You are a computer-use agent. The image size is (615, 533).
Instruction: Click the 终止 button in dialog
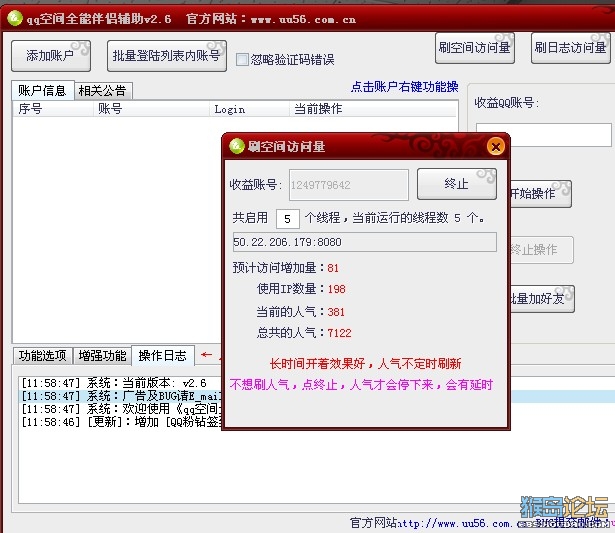457,184
